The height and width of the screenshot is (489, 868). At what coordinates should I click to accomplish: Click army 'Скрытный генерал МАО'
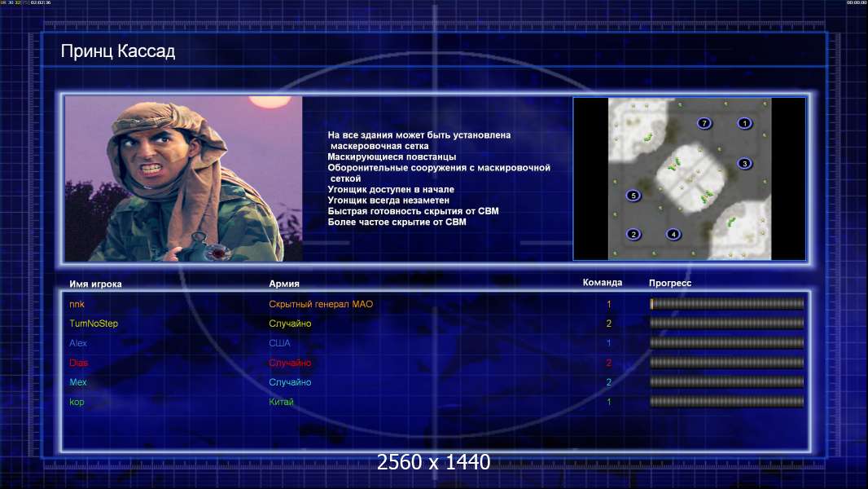click(321, 304)
